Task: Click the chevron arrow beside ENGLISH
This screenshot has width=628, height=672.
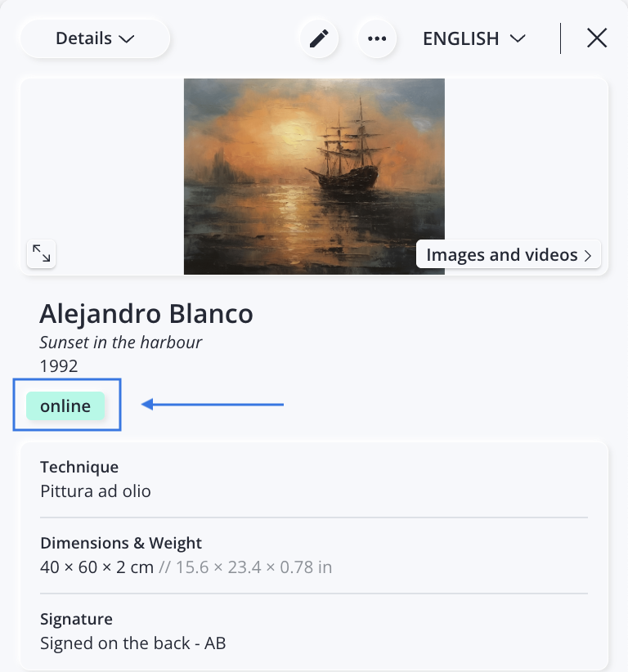Action: tap(517, 38)
